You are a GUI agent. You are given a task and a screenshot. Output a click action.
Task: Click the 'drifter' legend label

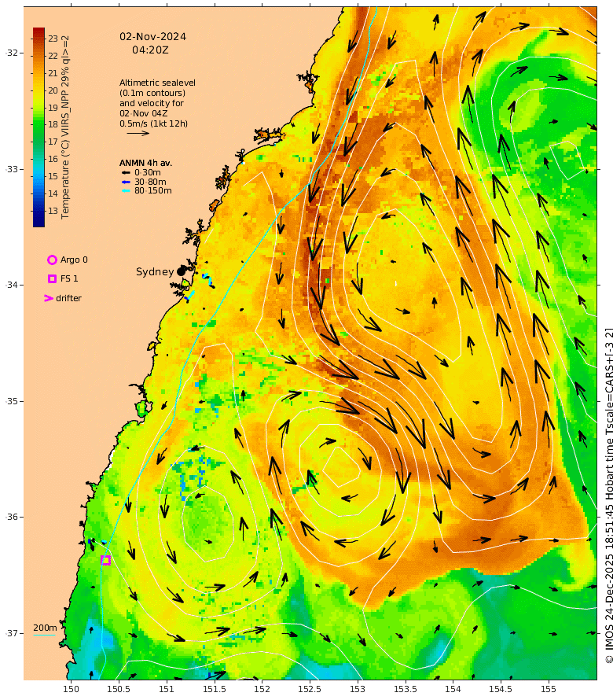pos(68,298)
